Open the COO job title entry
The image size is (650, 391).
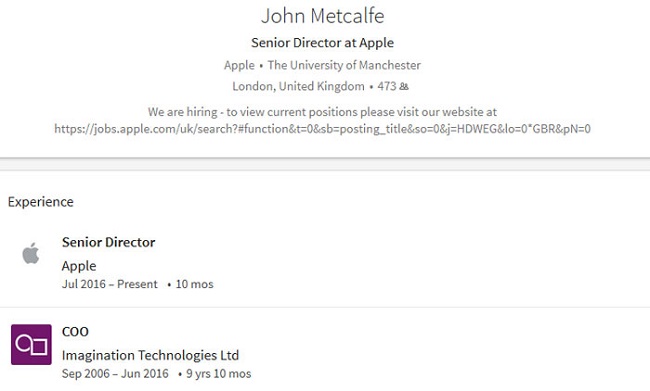tap(75, 332)
